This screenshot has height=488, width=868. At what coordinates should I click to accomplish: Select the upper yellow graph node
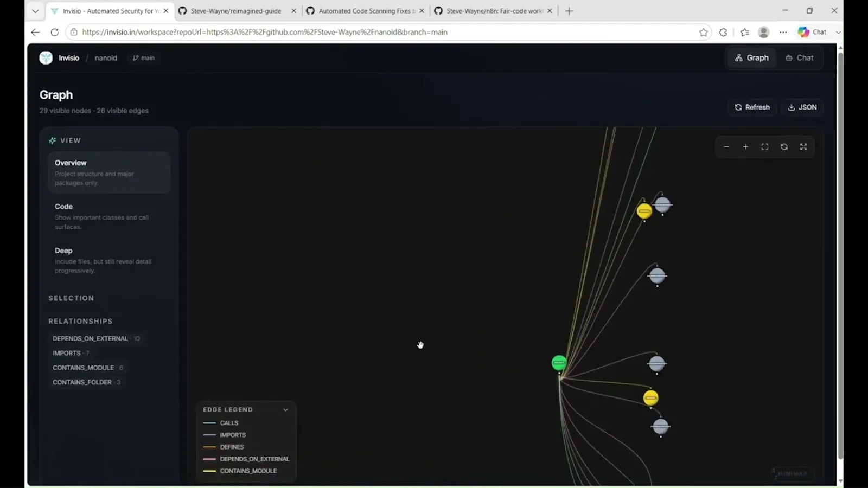(644, 210)
